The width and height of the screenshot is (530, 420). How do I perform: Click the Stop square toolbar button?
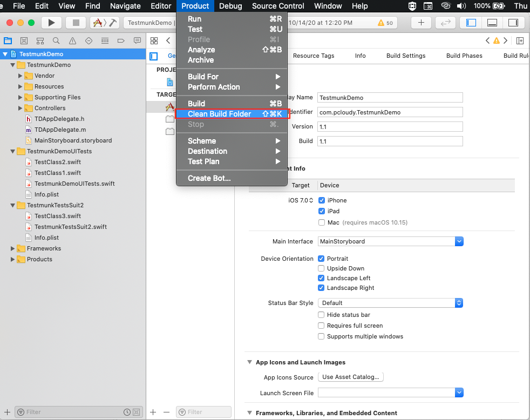(x=76, y=23)
